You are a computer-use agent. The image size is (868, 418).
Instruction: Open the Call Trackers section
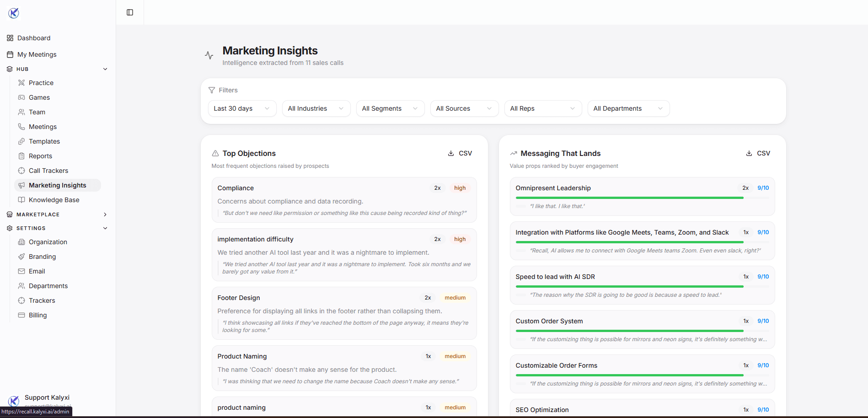[48, 171]
